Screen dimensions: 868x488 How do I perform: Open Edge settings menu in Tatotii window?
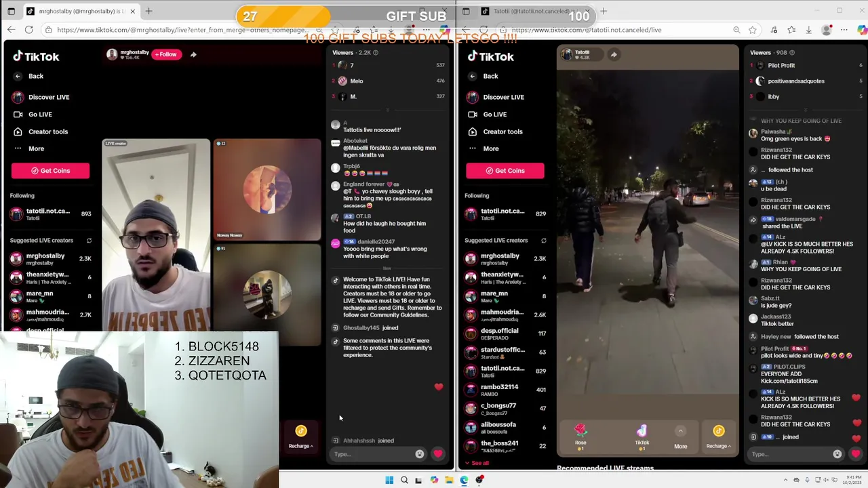[x=844, y=30]
